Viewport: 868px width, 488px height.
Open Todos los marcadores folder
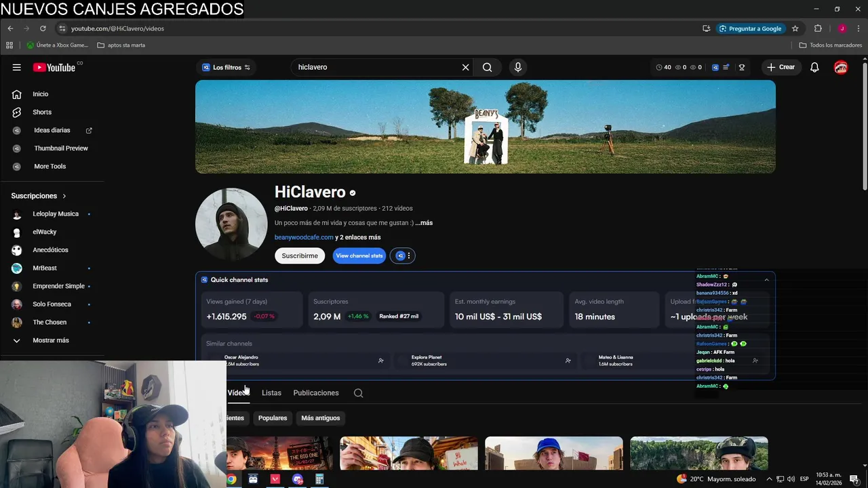point(831,45)
